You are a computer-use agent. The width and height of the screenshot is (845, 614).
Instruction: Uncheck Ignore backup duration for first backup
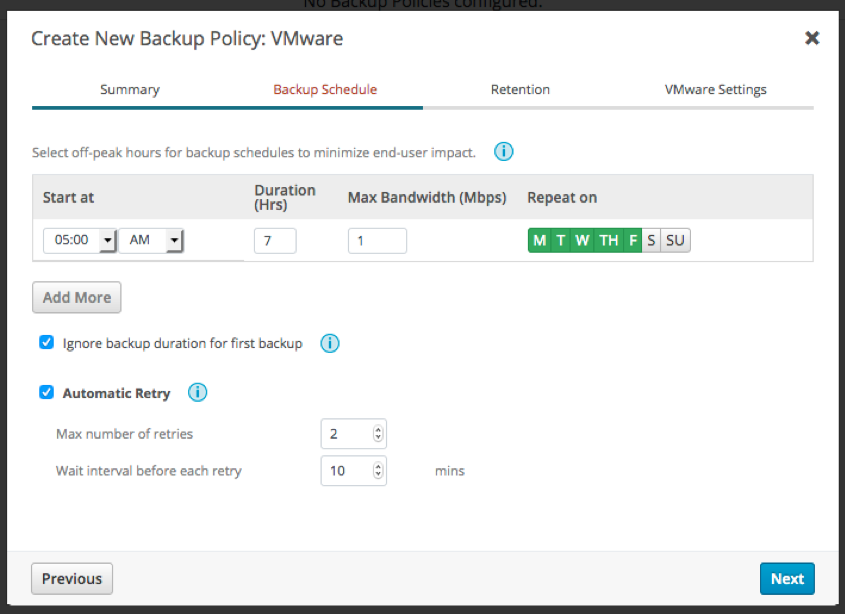46,342
